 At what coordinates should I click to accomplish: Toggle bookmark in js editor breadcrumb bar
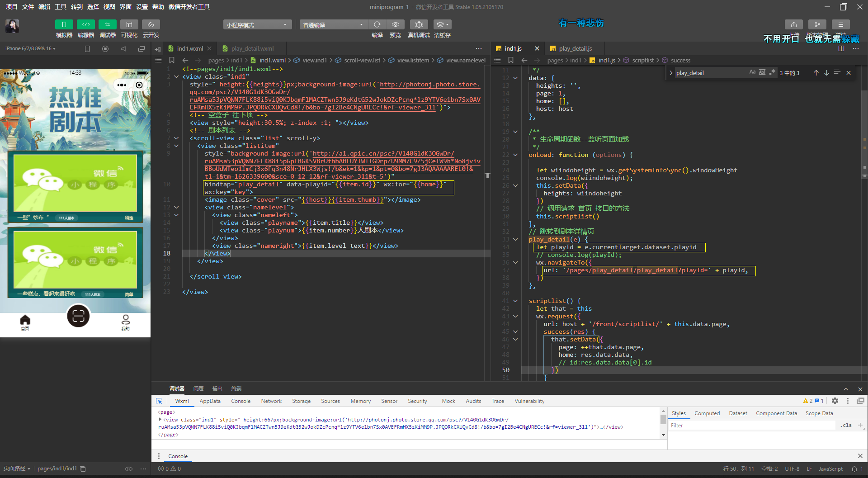click(511, 60)
